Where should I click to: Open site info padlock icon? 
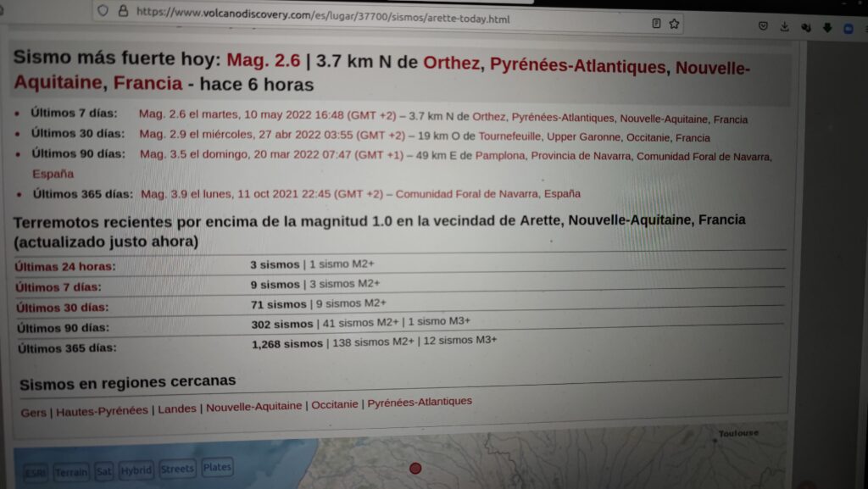124,12
